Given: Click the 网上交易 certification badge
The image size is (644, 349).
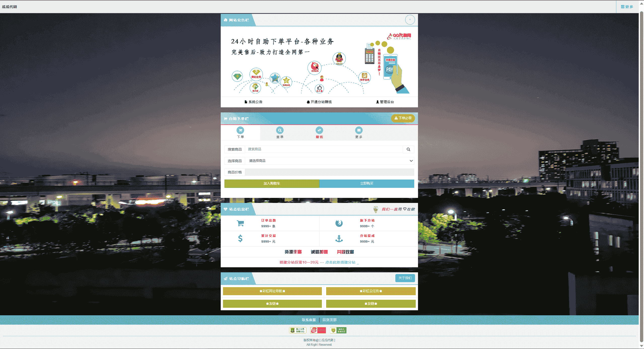Looking at the screenshot, I should coord(297,330).
